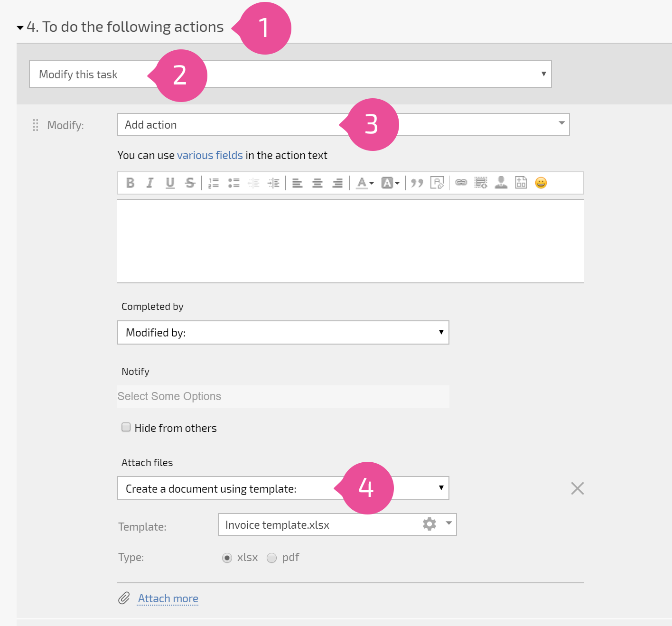Screen dimensions: 672x626
Task: Open the background color picker
Action: coord(390,183)
